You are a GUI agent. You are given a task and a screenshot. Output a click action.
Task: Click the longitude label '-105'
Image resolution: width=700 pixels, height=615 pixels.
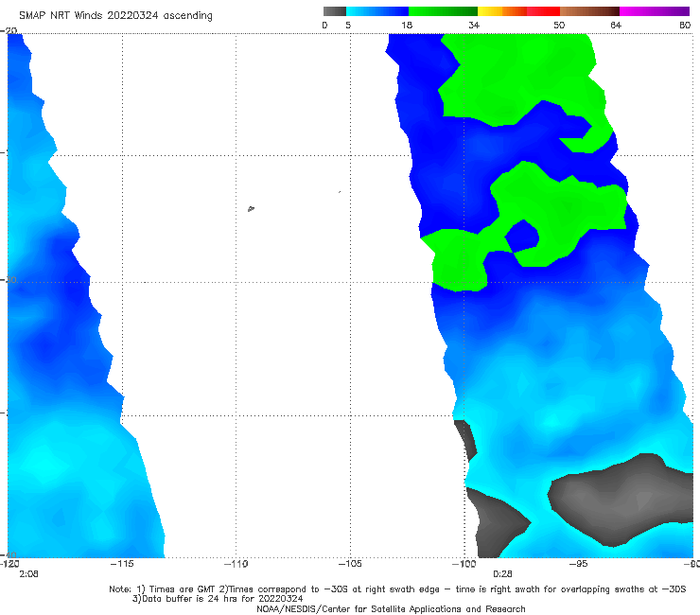tap(350, 564)
